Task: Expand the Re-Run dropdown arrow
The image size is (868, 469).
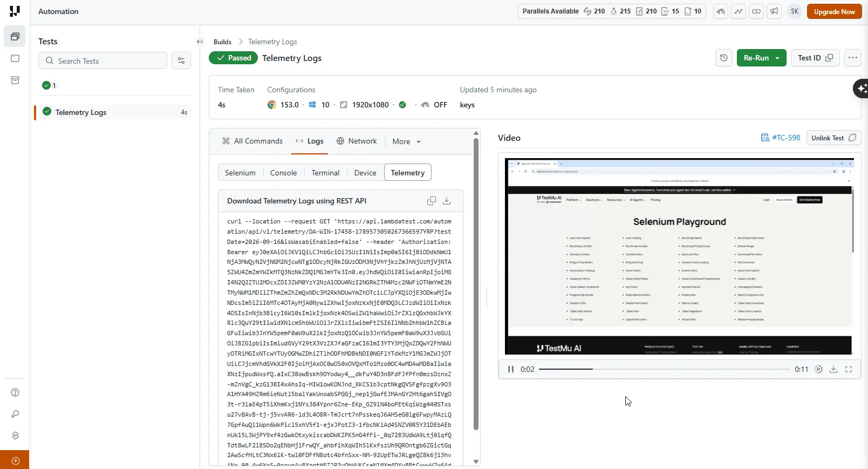Action: 777,58
